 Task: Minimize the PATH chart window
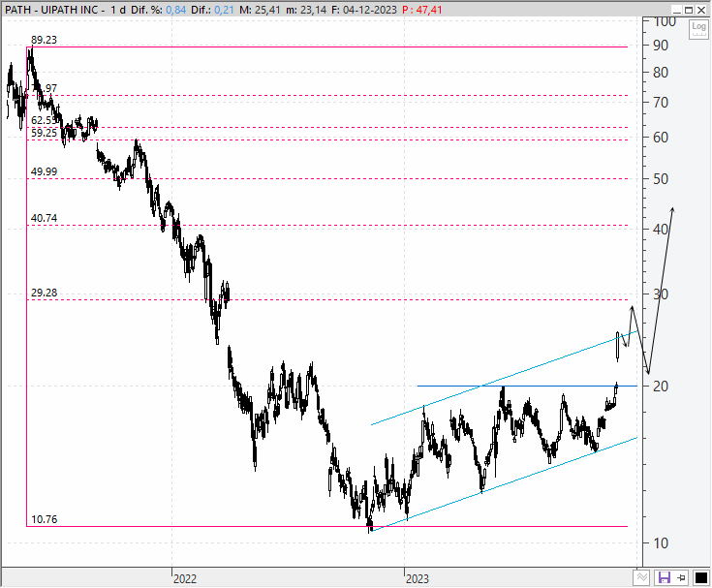coord(677,10)
